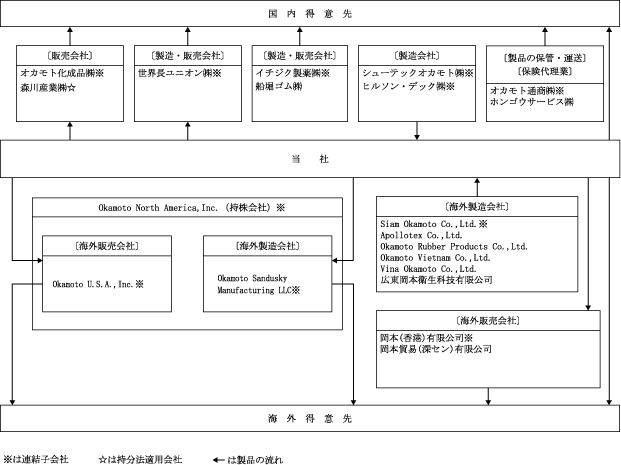
Task: Click the 海外得意先 heading text
Action: point(310,419)
